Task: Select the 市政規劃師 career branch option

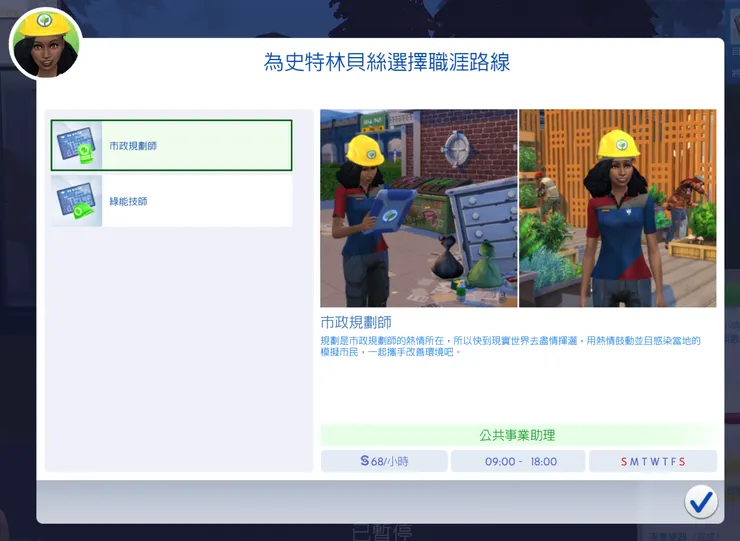Action: click(171, 145)
